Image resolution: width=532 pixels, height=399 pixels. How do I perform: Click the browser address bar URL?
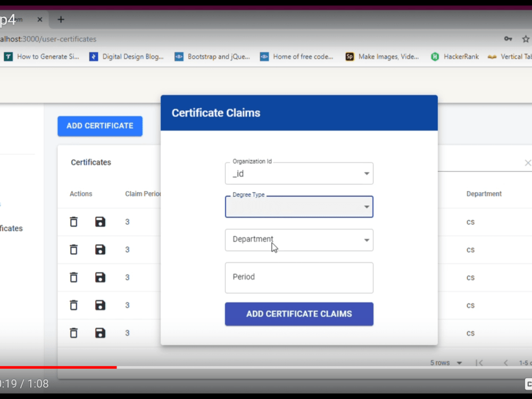(x=48, y=39)
